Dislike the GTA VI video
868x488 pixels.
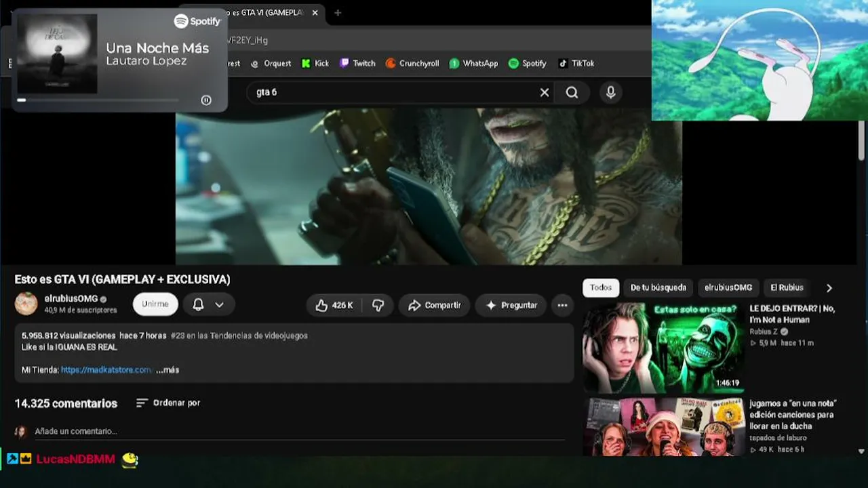pyautogui.click(x=378, y=305)
